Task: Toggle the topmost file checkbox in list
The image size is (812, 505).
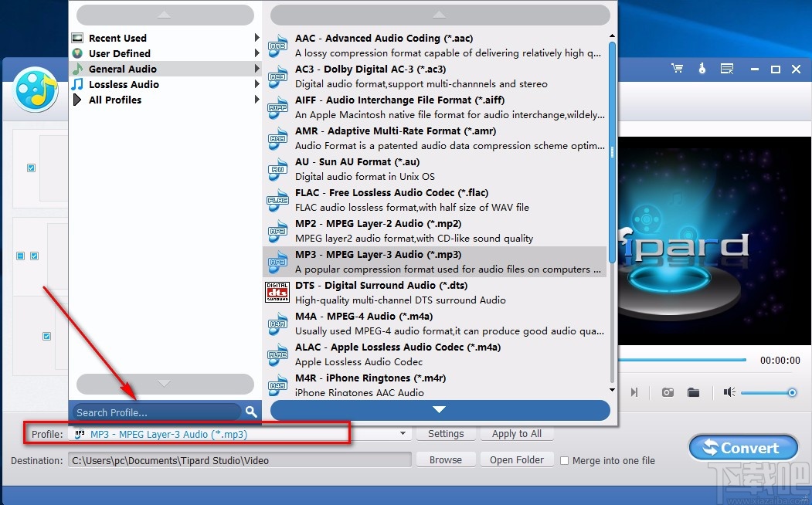Action: pyautogui.click(x=31, y=168)
